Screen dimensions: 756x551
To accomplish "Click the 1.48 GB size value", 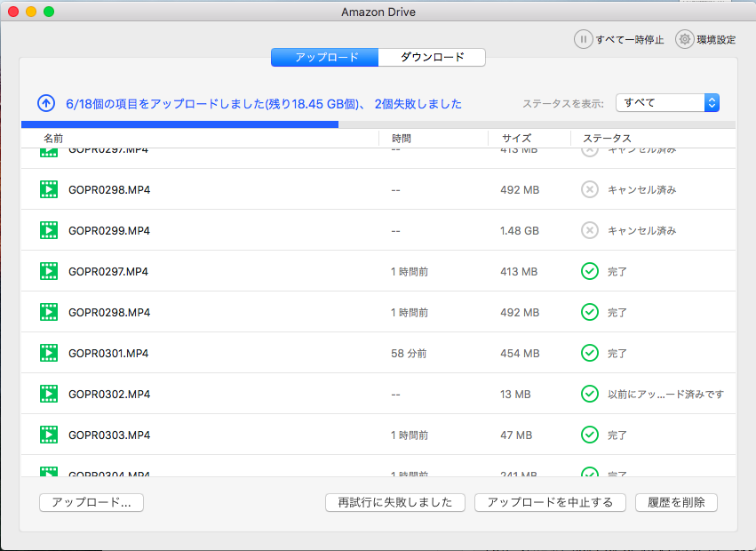I will pyautogui.click(x=520, y=231).
